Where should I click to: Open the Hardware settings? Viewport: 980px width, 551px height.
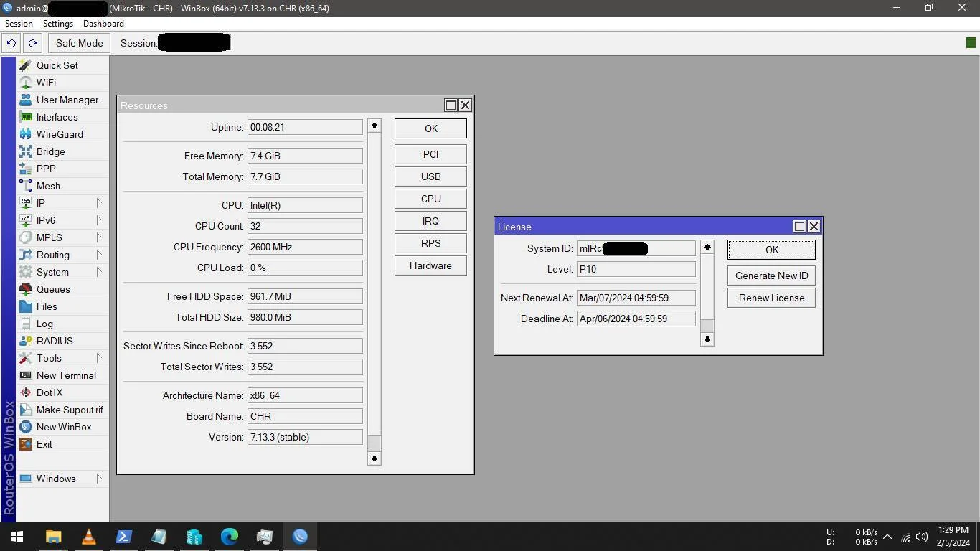430,265
